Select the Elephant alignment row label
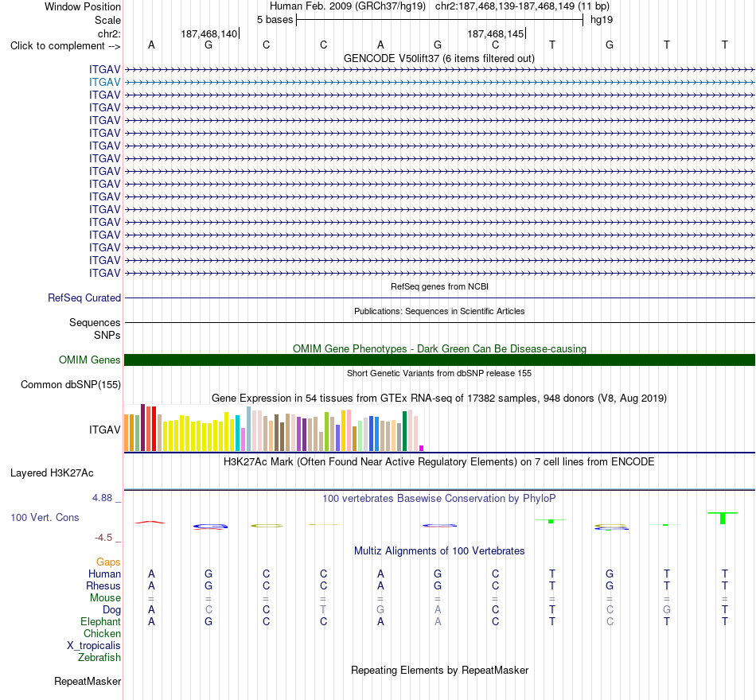 [100, 621]
